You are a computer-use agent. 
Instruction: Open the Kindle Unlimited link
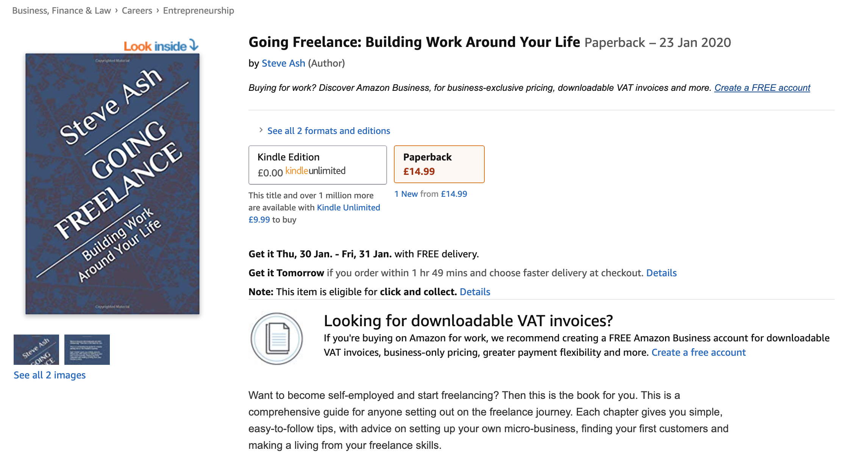click(x=348, y=207)
